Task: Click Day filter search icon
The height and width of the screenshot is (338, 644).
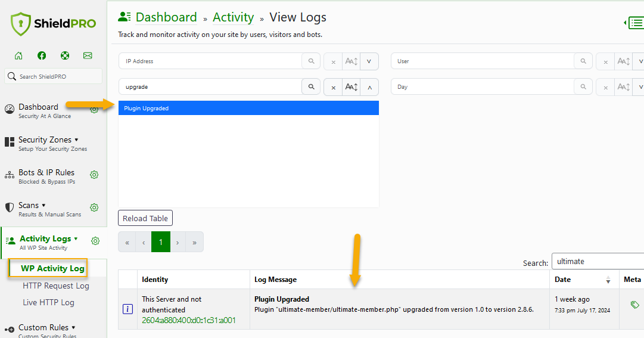Action: [x=583, y=87]
